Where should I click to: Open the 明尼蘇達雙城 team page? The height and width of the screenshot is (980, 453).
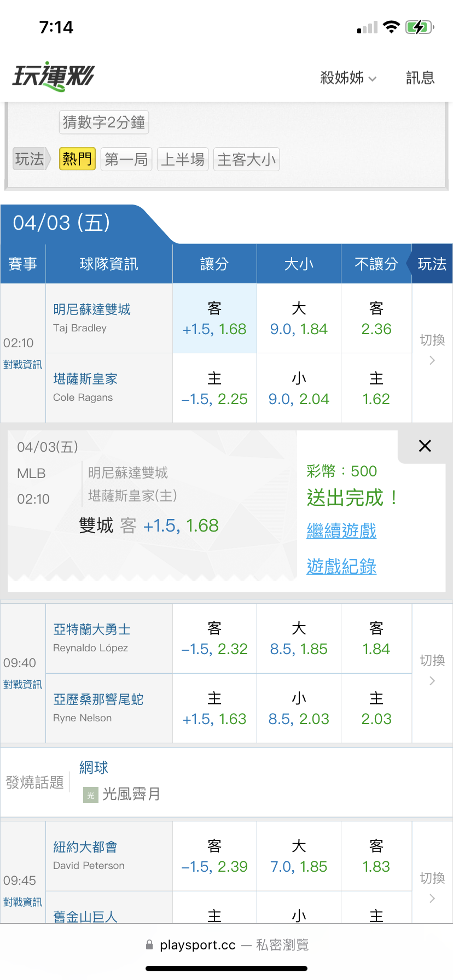pyautogui.click(x=92, y=310)
